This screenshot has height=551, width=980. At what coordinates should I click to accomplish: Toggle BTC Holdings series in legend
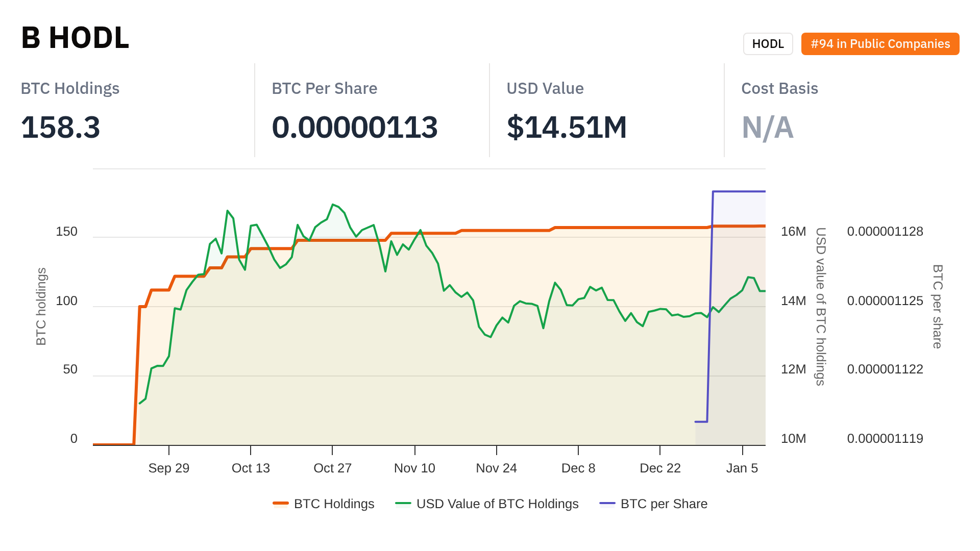click(334, 504)
